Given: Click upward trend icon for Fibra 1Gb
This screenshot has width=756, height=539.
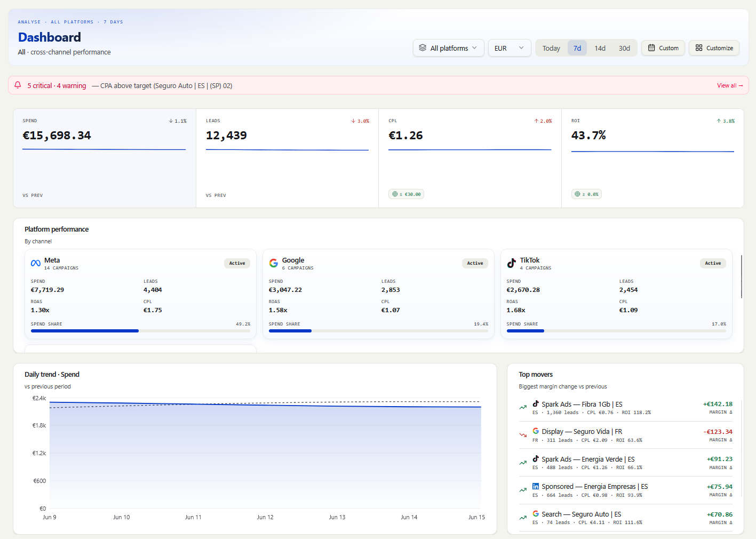Looking at the screenshot, I should (523, 408).
